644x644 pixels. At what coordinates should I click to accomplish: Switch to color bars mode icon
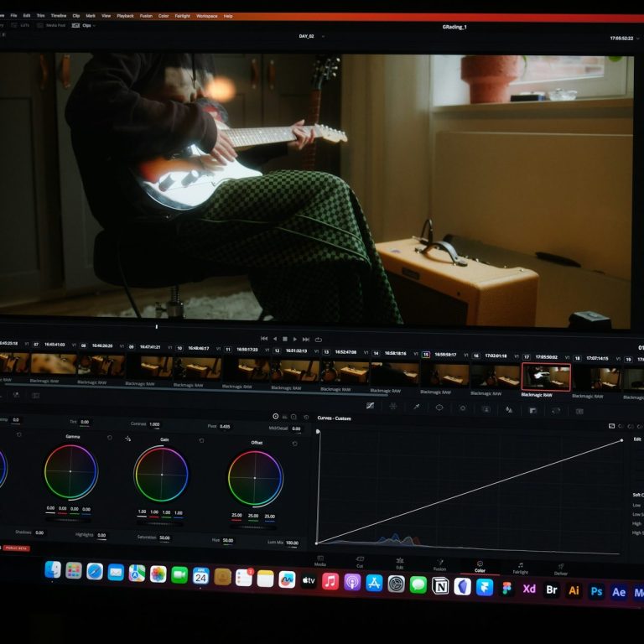pyautogui.click(x=284, y=417)
